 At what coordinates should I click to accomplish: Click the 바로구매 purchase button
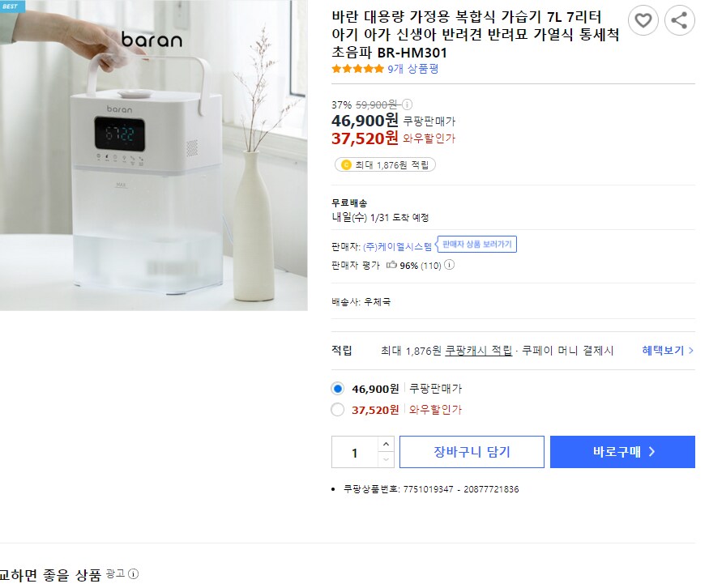point(622,451)
